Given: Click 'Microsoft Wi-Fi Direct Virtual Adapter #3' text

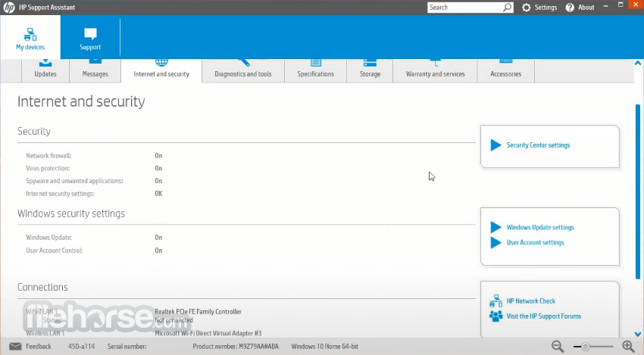Looking at the screenshot, I should [x=208, y=333].
